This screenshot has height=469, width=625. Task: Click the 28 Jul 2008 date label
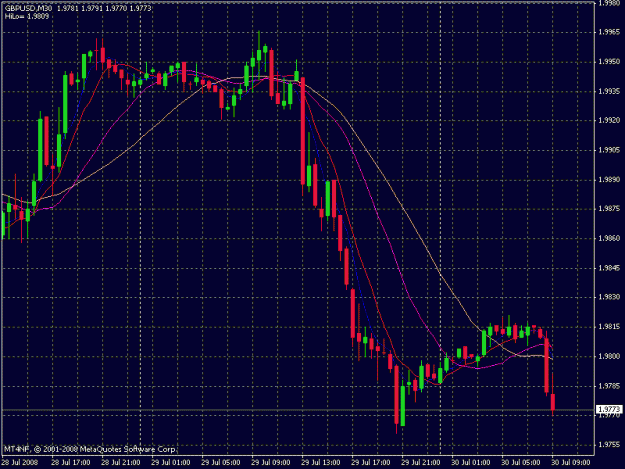(x=20, y=462)
